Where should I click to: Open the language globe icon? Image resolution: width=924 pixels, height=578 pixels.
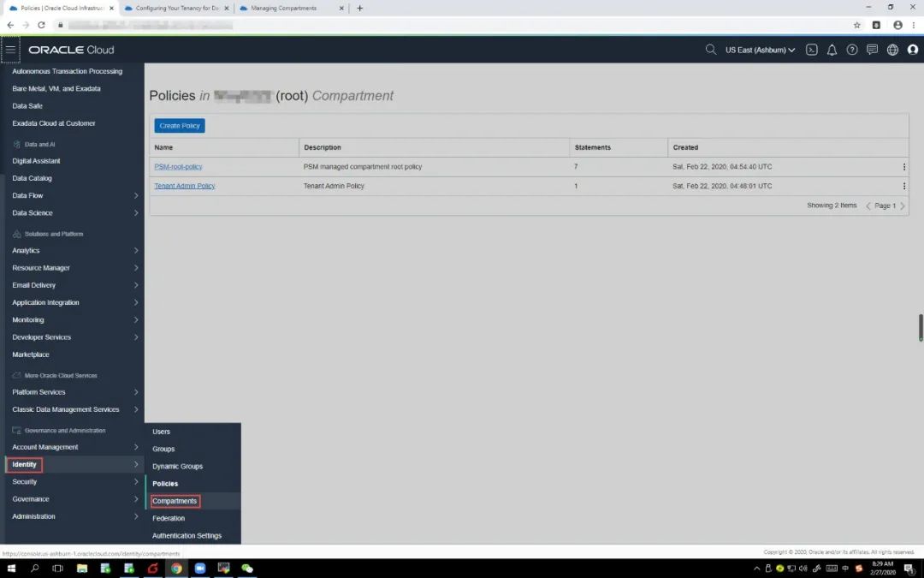click(x=892, y=50)
